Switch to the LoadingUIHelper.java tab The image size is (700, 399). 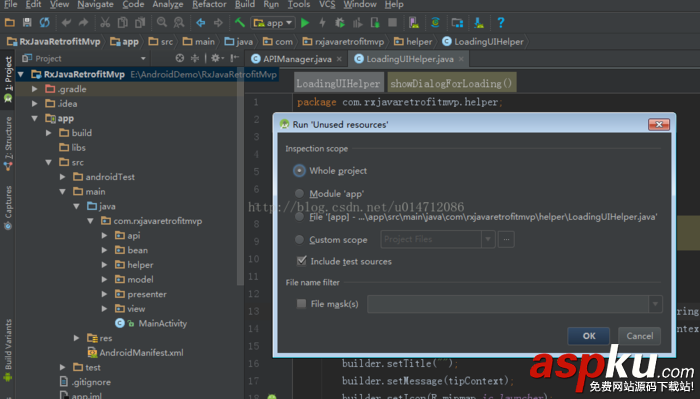click(409, 59)
